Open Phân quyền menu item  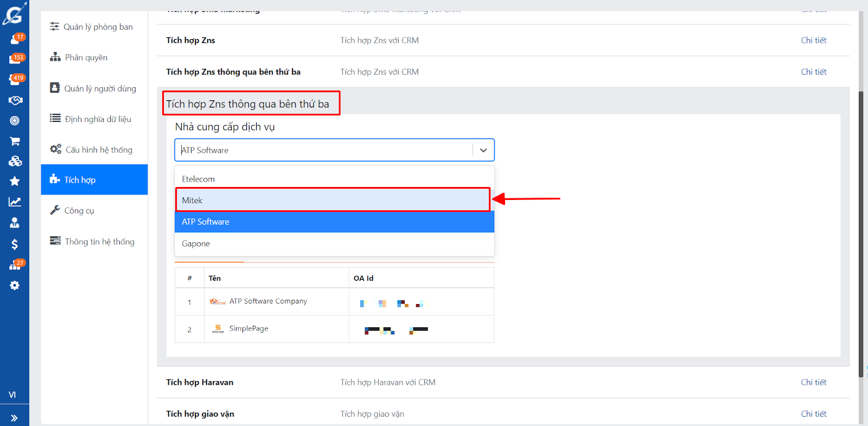coord(94,57)
